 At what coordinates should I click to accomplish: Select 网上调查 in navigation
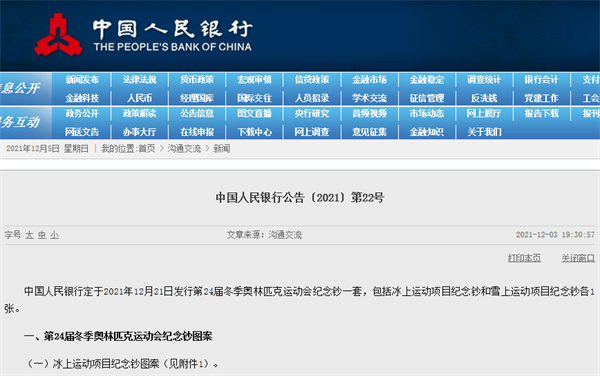(312, 132)
